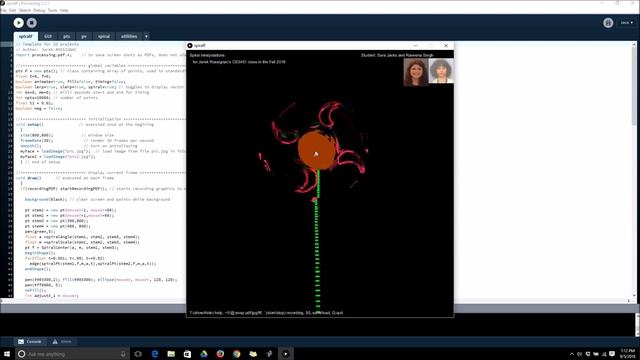Viewport: 640px width, 360px height.
Task: Open the Windows Start menu
Action: tap(7, 354)
